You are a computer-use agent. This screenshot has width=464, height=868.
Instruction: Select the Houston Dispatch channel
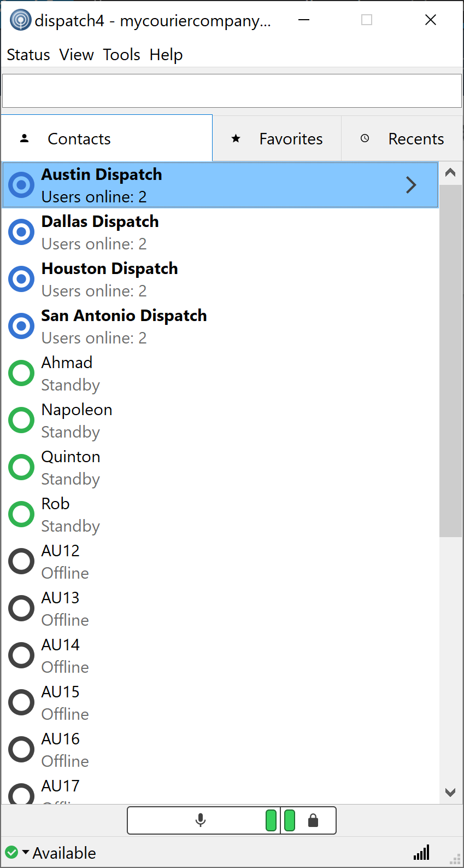[109, 278]
